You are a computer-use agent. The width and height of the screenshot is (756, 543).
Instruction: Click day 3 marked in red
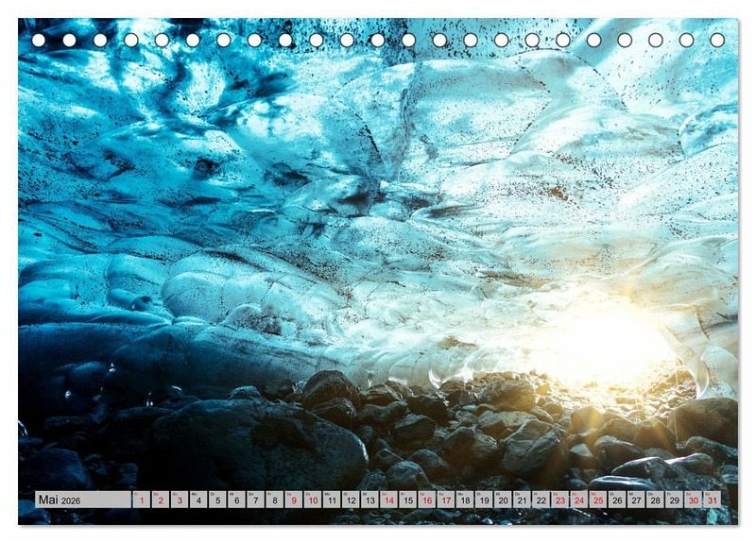point(179,500)
